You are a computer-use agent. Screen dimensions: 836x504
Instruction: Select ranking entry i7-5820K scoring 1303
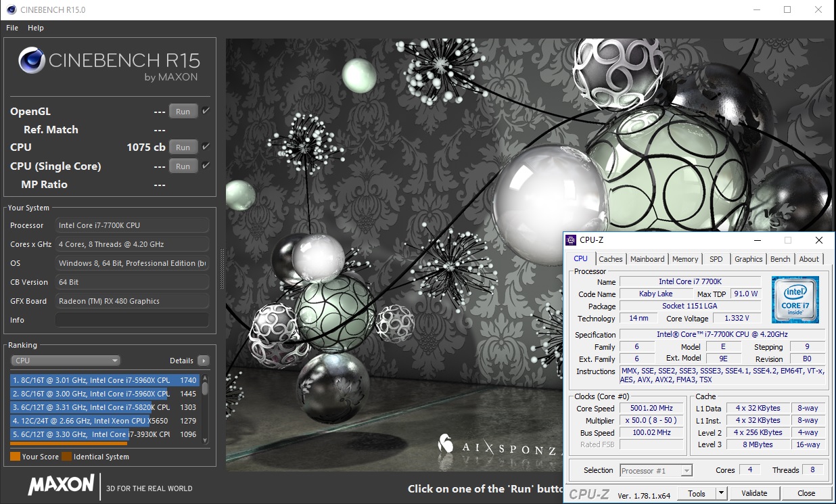click(104, 407)
